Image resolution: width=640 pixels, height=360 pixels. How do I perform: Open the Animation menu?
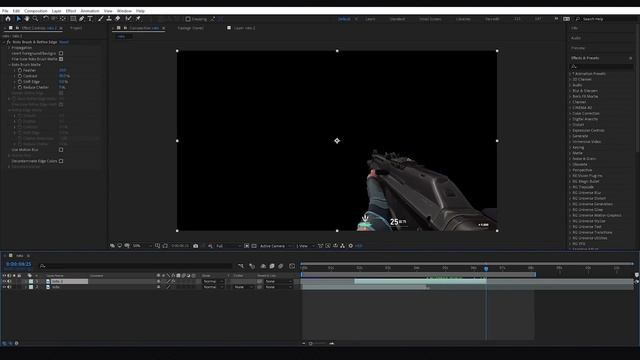point(90,11)
